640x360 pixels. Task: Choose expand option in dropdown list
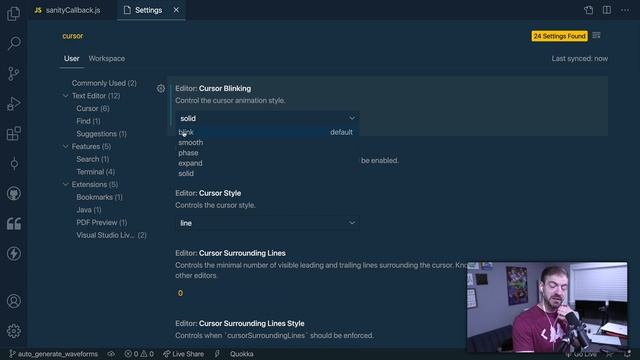point(267,163)
